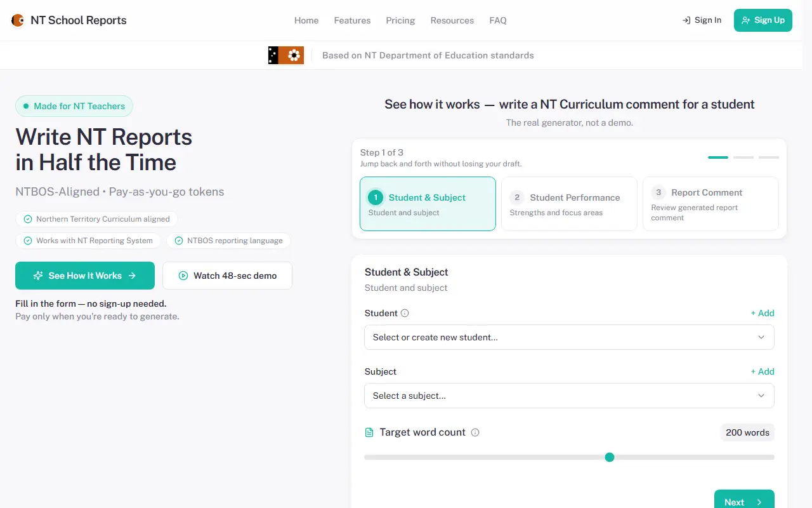Click the Sign Up button
Viewport: 812px width, 508px height.
(x=763, y=20)
